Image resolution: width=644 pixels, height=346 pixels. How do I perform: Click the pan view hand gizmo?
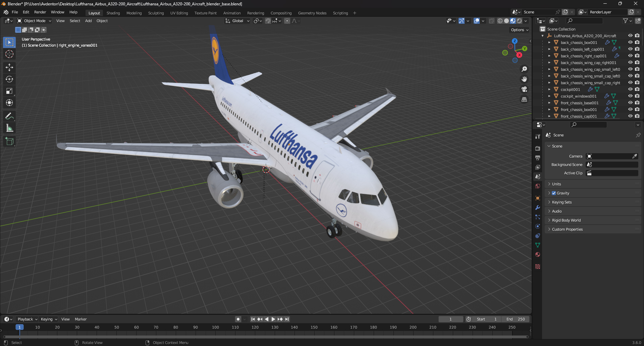524,79
